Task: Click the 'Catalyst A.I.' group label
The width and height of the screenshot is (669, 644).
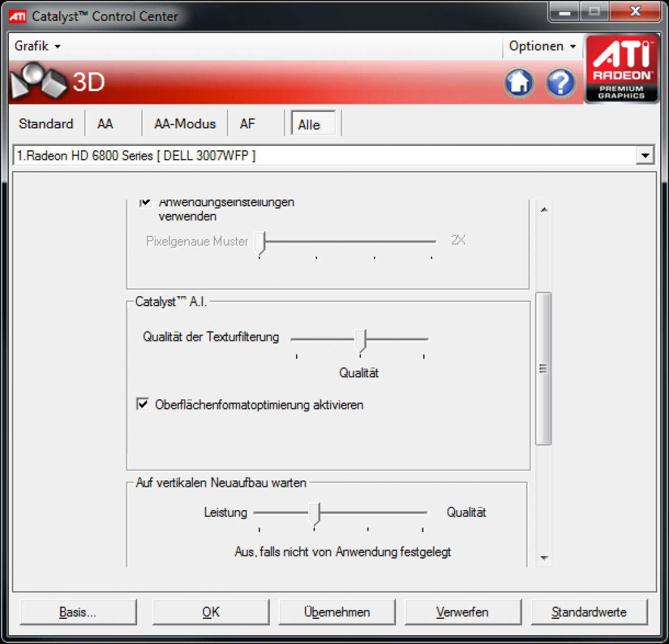Action: [171, 302]
